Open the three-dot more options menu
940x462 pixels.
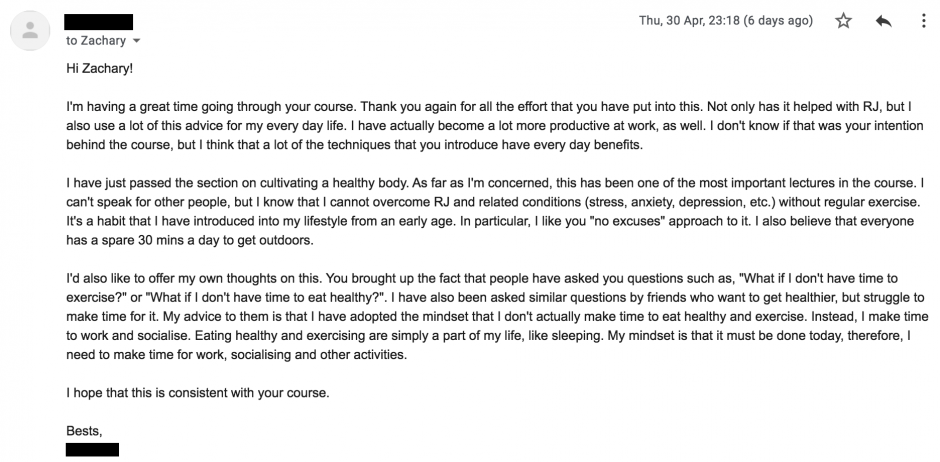[x=923, y=21]
